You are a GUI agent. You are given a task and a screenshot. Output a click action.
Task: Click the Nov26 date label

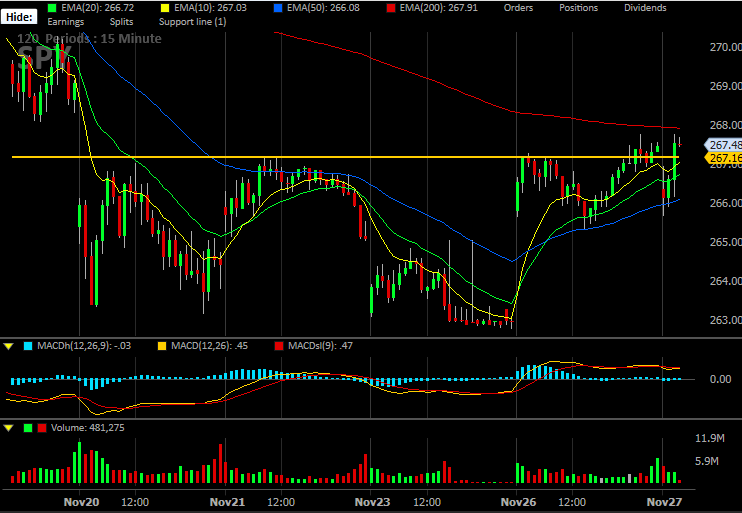(518, 502)
